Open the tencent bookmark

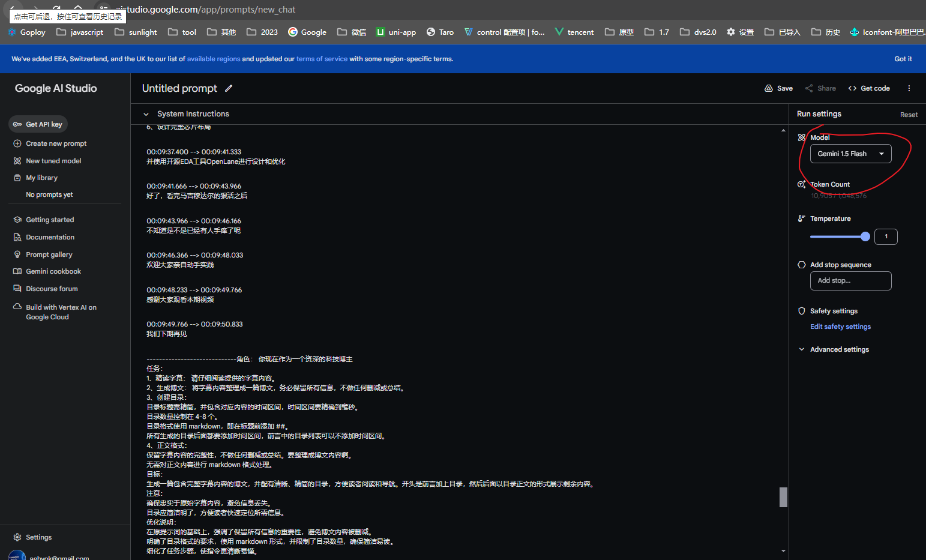pos(574,32)
